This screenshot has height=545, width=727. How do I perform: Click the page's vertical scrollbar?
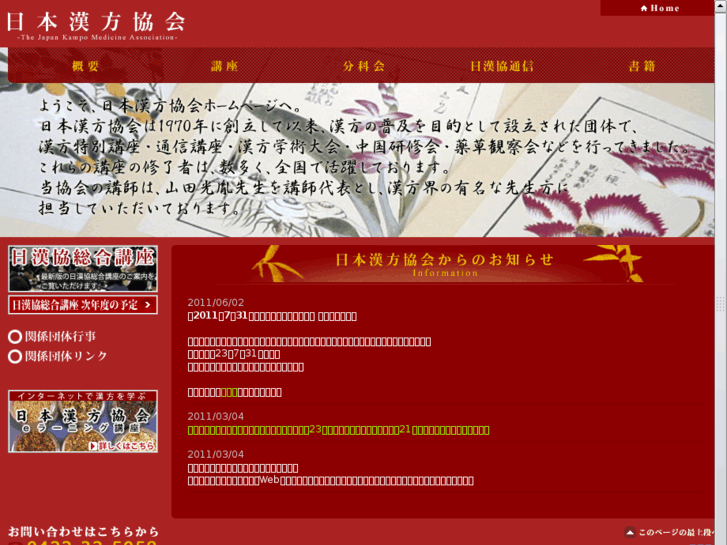click(721, 272)
